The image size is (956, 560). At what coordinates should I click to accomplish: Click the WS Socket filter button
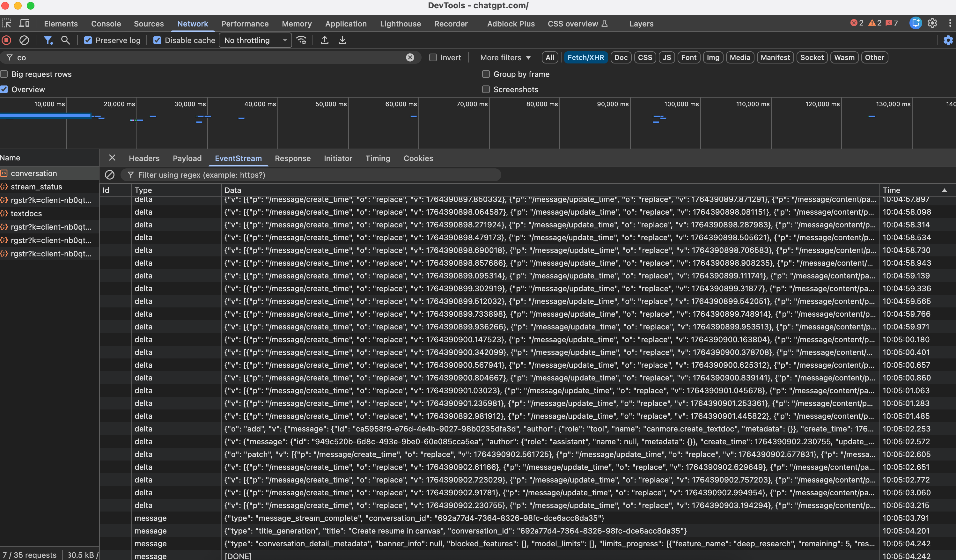812,58
